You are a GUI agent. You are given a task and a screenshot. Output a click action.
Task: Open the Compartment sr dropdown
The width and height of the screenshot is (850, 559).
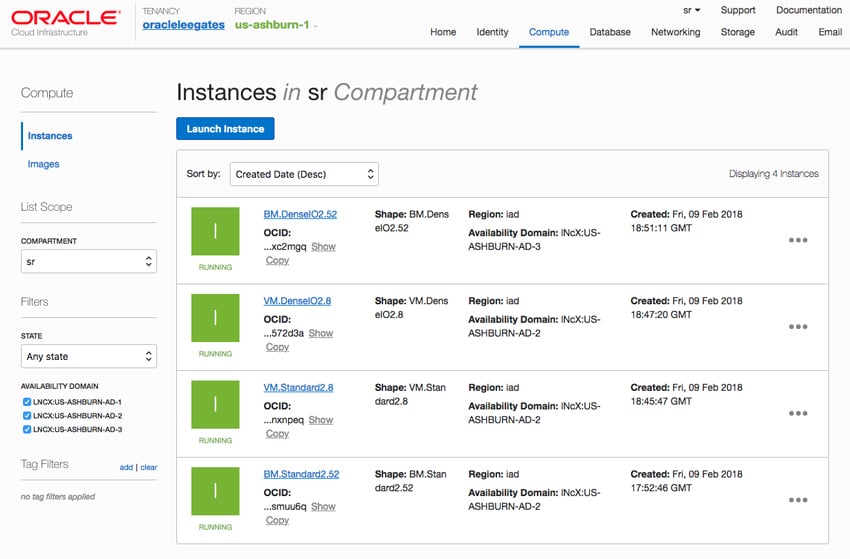tap(89, 261)
